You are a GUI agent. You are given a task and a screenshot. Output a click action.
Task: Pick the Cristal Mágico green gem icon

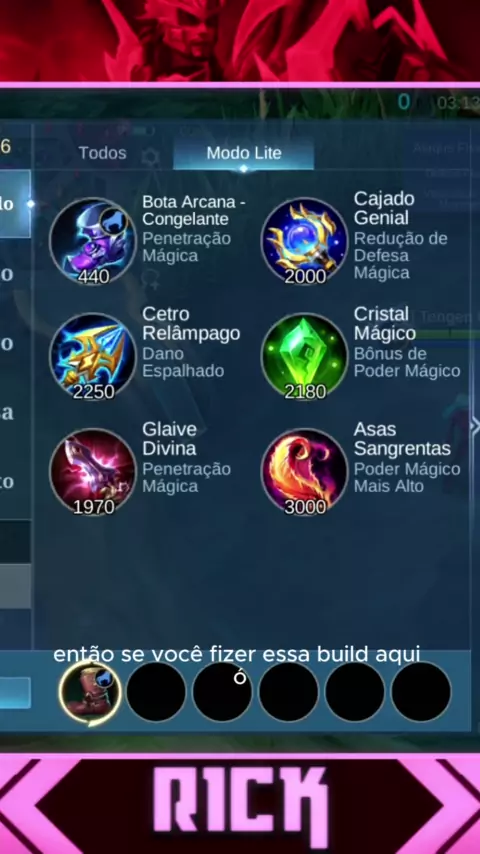click(x=304, y=356)
